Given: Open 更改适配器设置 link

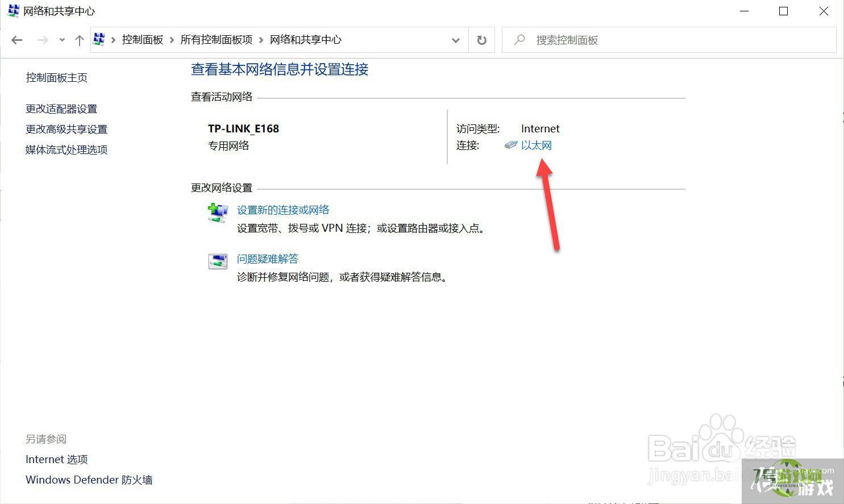Looking at the screenshot, I should (x=61, y=109).
